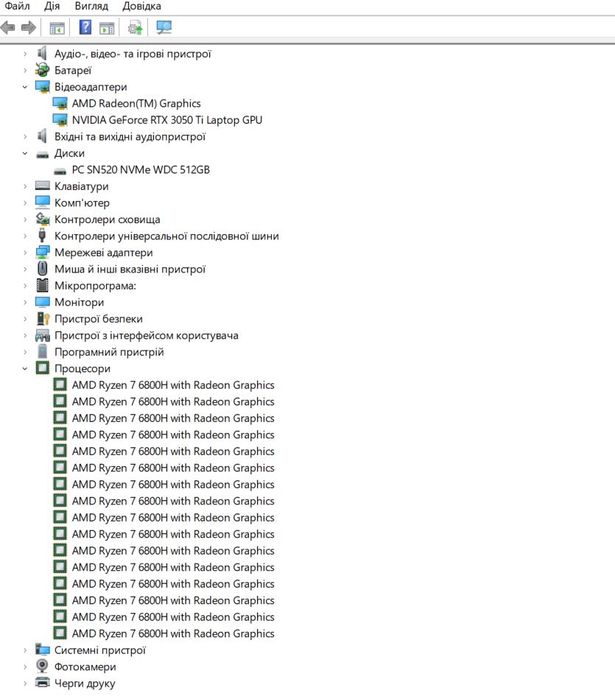Select the AMD Radeon(TM) Graphics device
Screen dimensions: 615x699
(x=136, y=103)
